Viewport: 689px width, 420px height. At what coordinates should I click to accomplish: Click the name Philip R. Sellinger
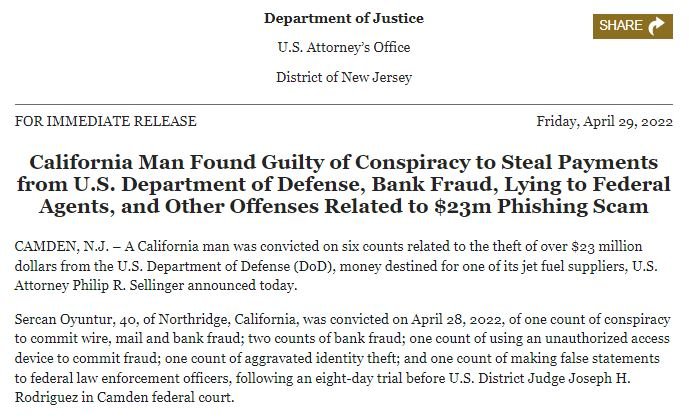(x=128, y=286)
